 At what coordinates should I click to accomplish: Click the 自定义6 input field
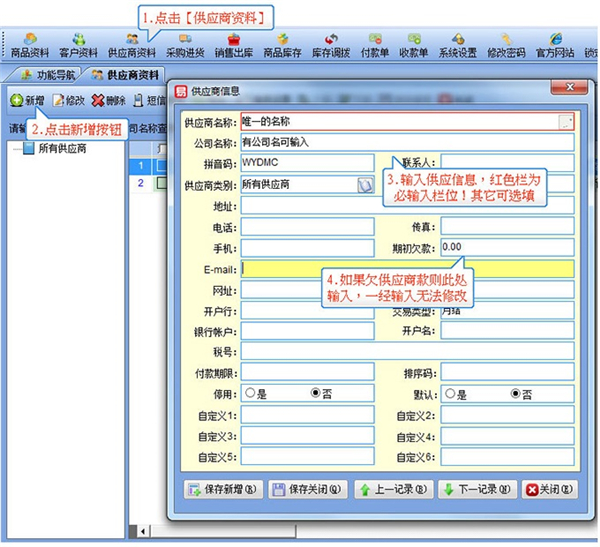[x=507, y=457]
